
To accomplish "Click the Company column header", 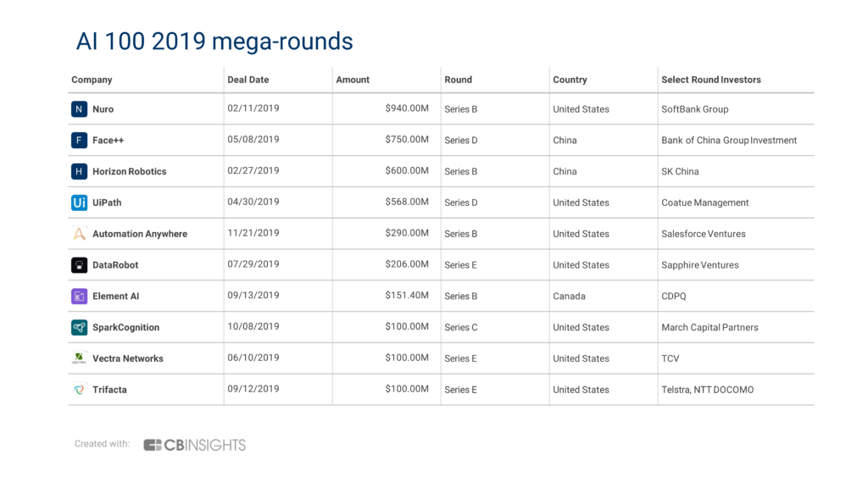I will [92, 80].
